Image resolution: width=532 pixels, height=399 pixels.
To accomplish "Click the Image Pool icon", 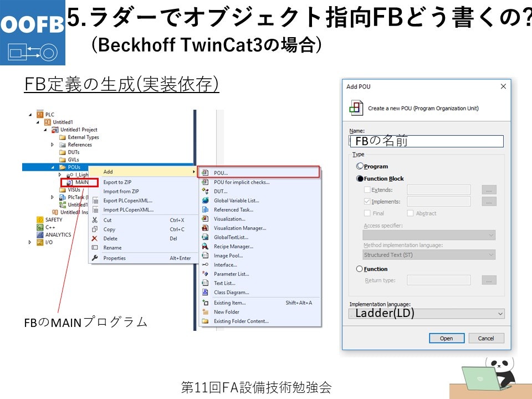I will click(205, 255).
